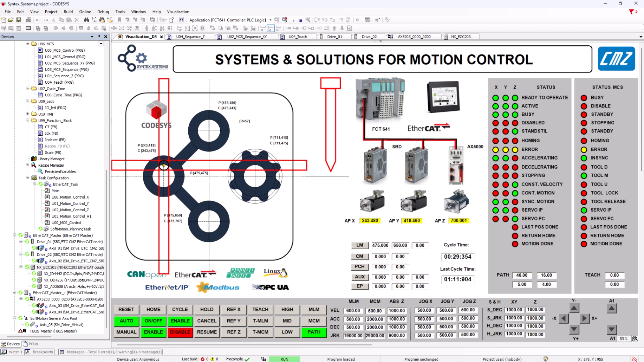
Task: Collapse the U06_MCS folder
Action: coord(28,44)
